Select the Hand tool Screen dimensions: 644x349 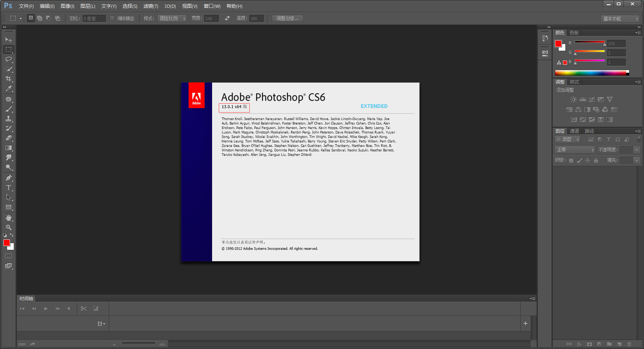tap(9, 218)
